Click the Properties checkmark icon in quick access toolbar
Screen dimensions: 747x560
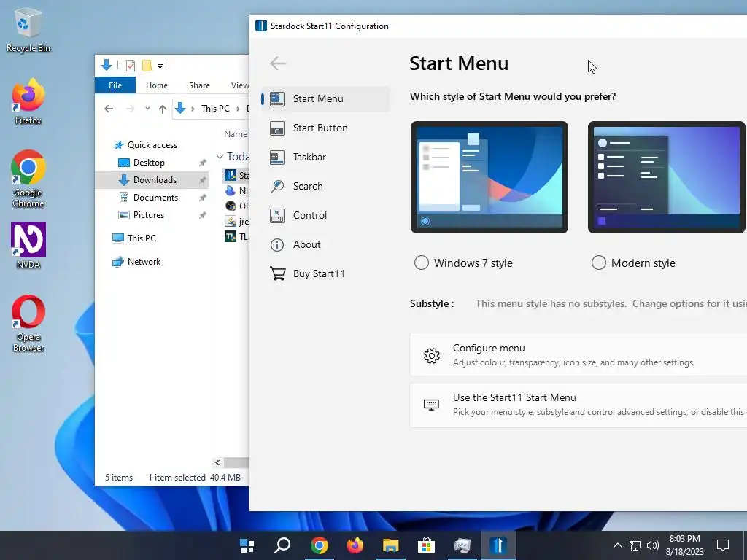click(130, 65)
